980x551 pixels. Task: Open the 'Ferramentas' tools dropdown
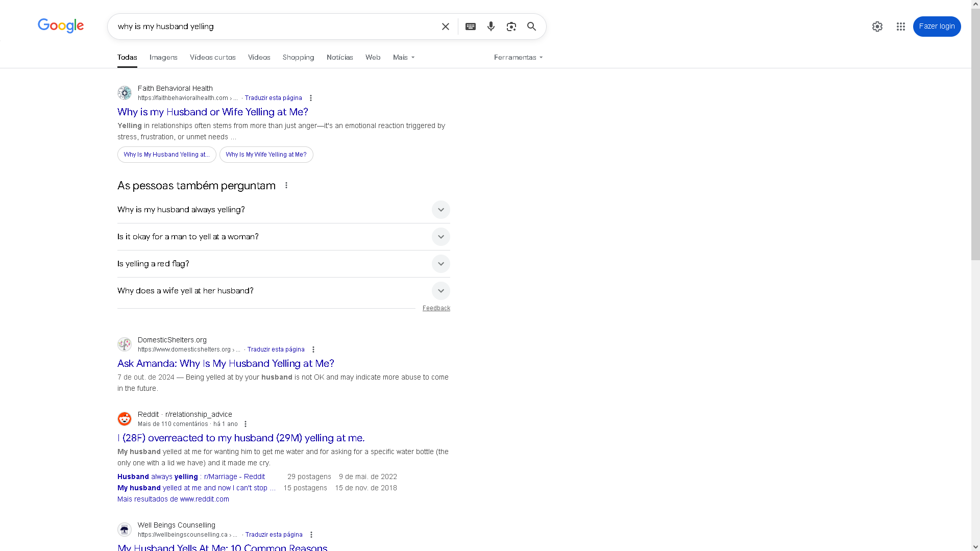coord(518,57)
